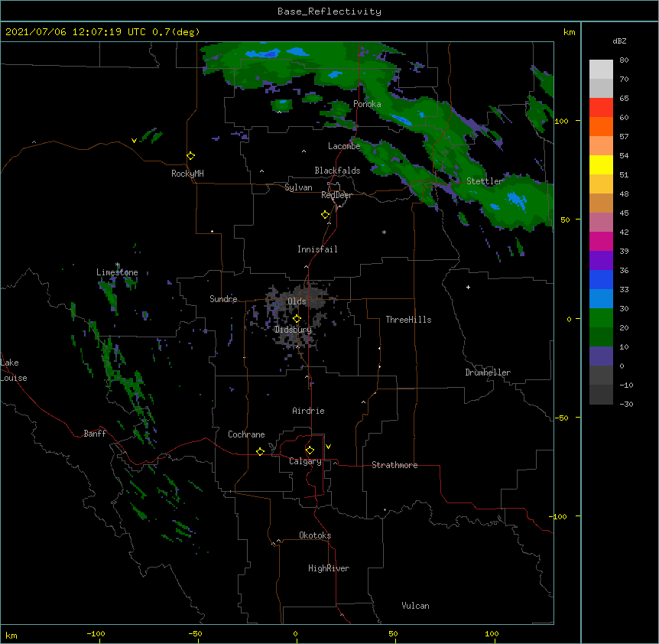Click the yellow diamond marker near RockyMH

(191, 156)
